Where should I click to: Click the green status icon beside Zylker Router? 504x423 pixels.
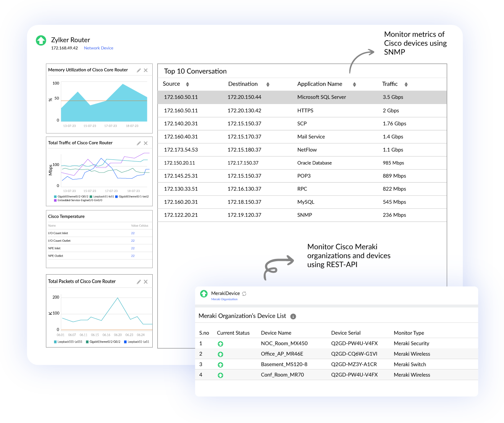pos(41,40)
